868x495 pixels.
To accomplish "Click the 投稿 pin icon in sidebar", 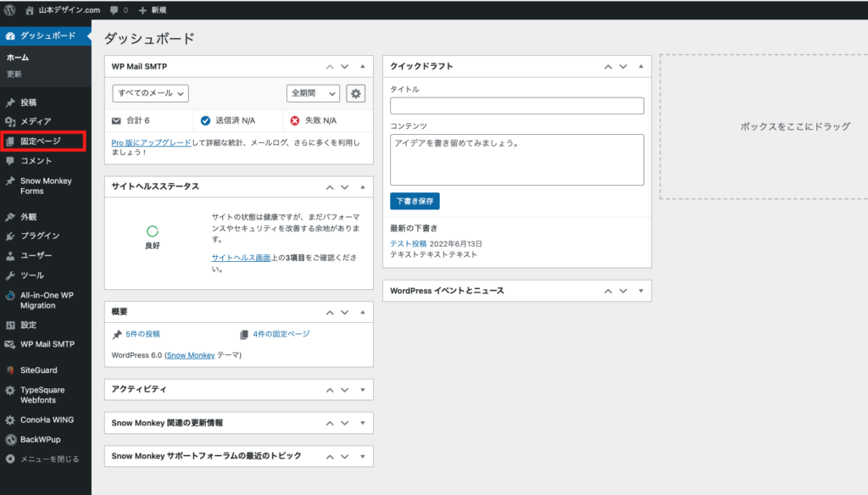I will click(x=10, y=103).
